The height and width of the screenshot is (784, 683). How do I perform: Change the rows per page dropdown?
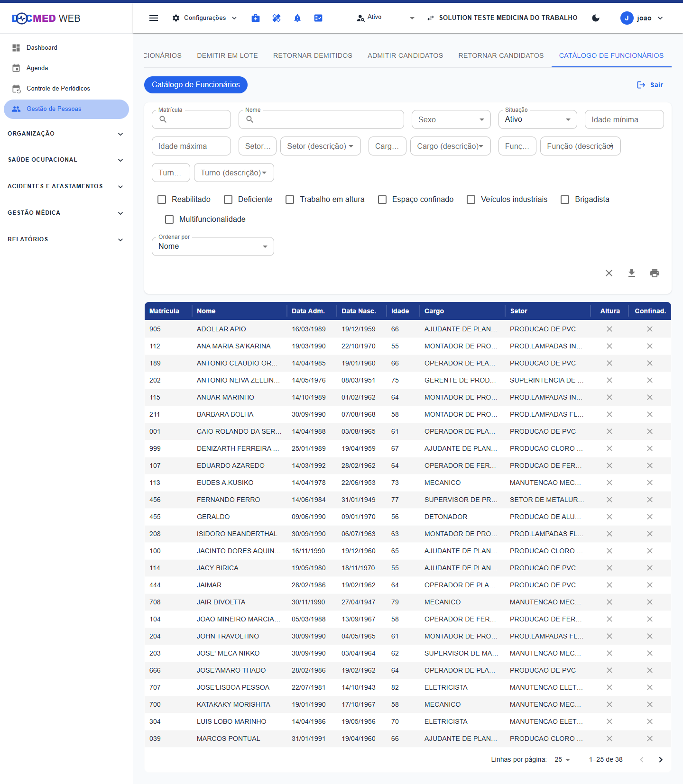pos(563,759)
